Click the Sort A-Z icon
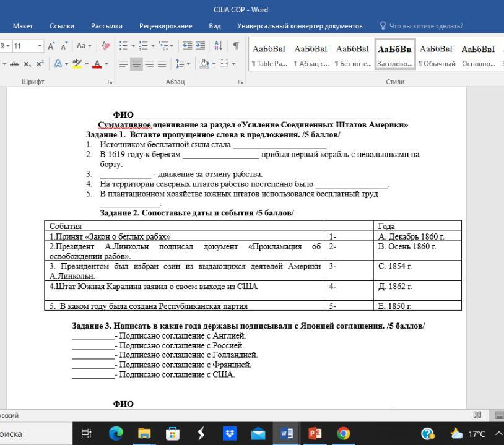Screen dimensions: 504x445 click(219, 46)
